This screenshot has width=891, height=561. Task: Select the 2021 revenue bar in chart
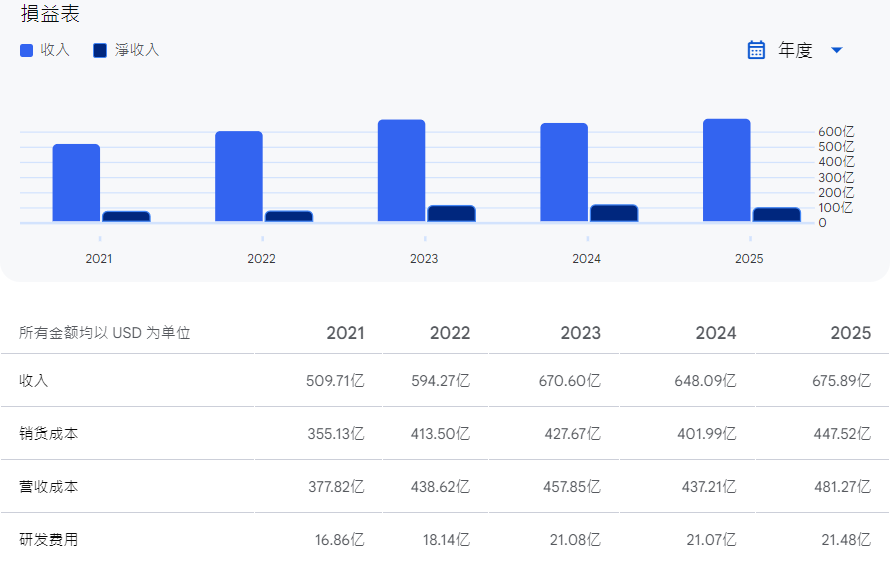[x=76, y=183]
